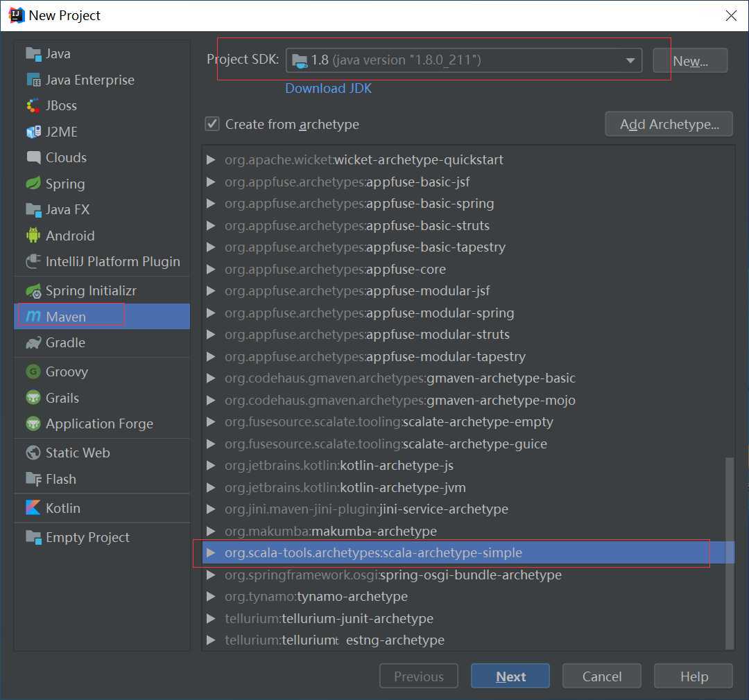Click the JBoss icon

pos(33,105)
